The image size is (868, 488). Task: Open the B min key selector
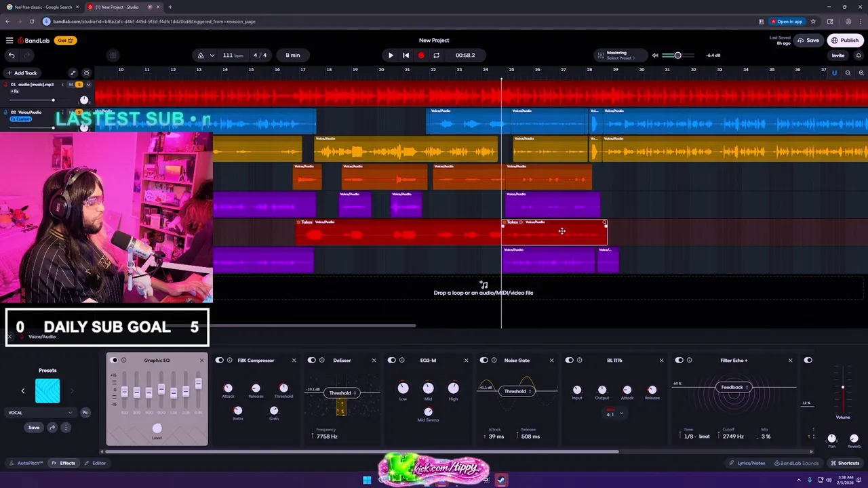(x=293, y=56)
